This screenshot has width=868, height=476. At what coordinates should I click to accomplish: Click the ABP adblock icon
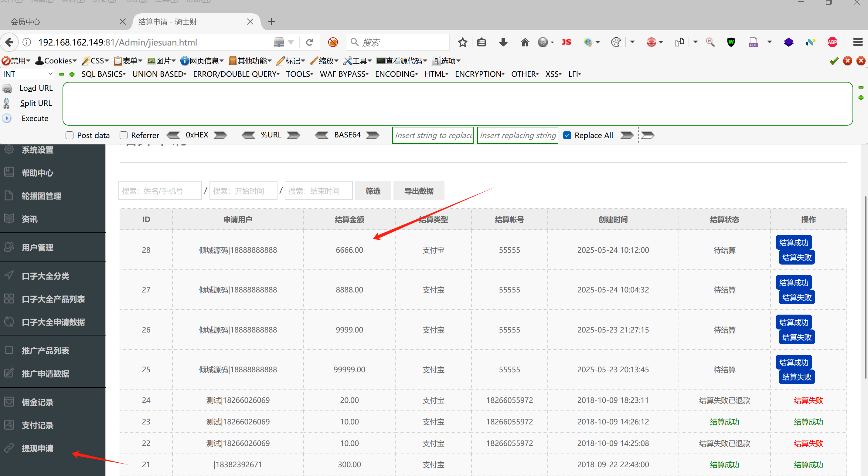[x=832, y=42]
